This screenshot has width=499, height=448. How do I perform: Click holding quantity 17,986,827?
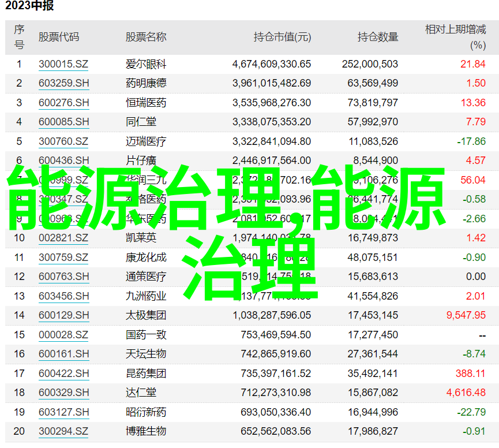click(x=373, y=431)
